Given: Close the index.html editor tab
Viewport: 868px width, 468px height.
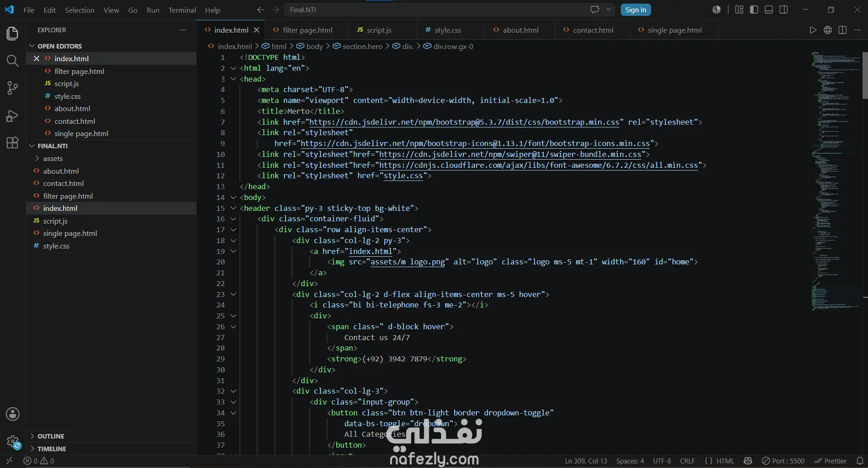Looking at the screenshot, I should coord(256,30).
